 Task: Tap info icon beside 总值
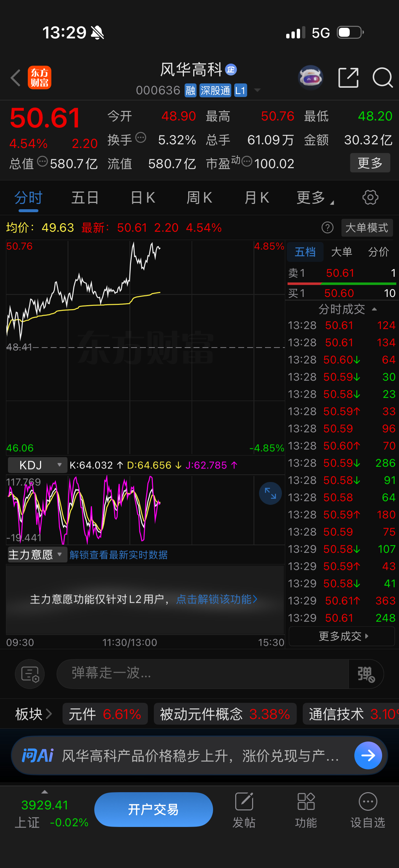coord(42,162)
